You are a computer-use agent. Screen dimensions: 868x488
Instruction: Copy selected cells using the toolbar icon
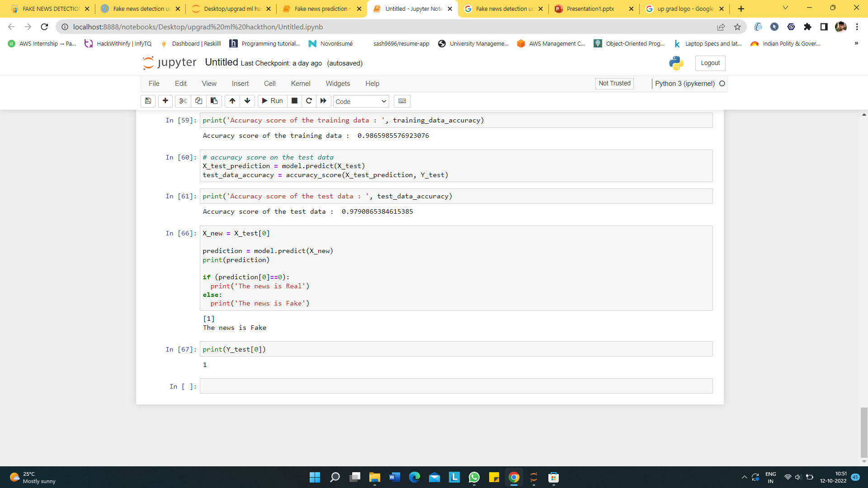[198, 101]
